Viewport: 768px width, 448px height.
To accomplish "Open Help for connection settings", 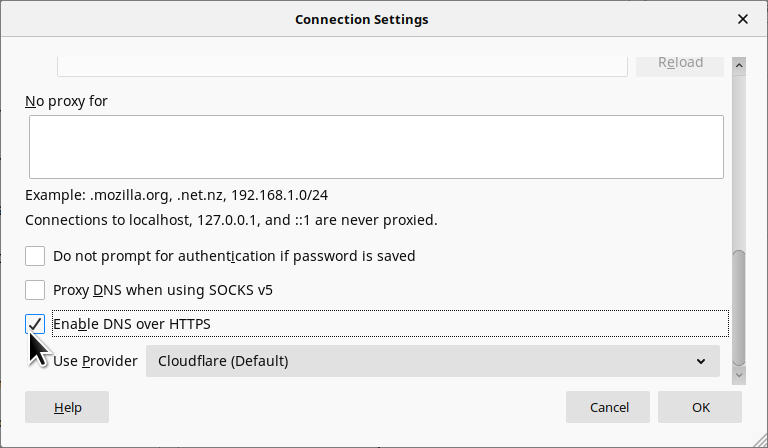I will pos(67,407).
